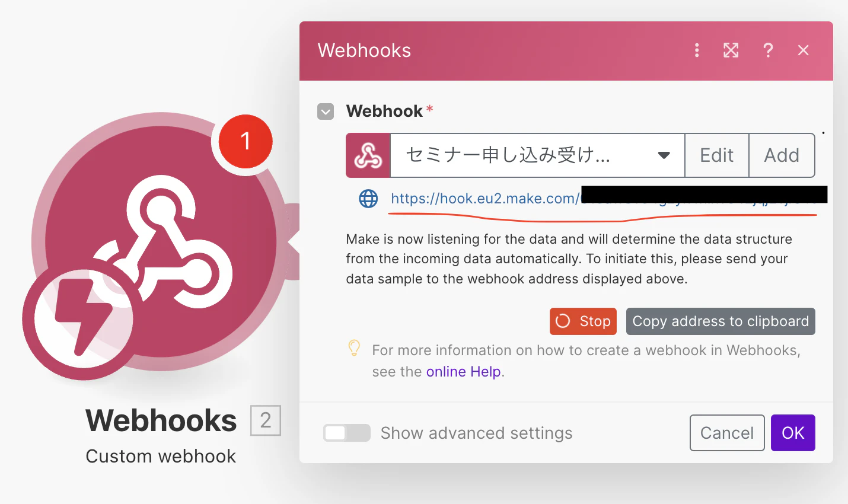Image resolution: width=848 pixels, height=504 pixels.
Task: Open the webhook selection dropdown arrow
Action: click(664, 155)
